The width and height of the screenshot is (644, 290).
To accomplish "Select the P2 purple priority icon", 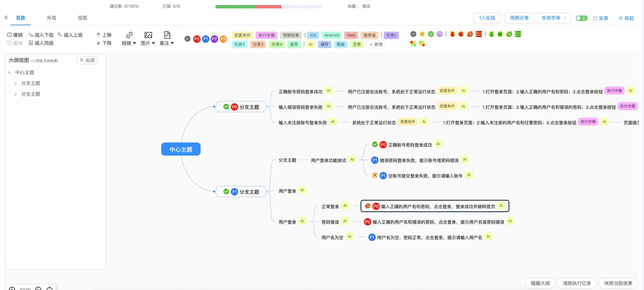I will tap(214, 39).
